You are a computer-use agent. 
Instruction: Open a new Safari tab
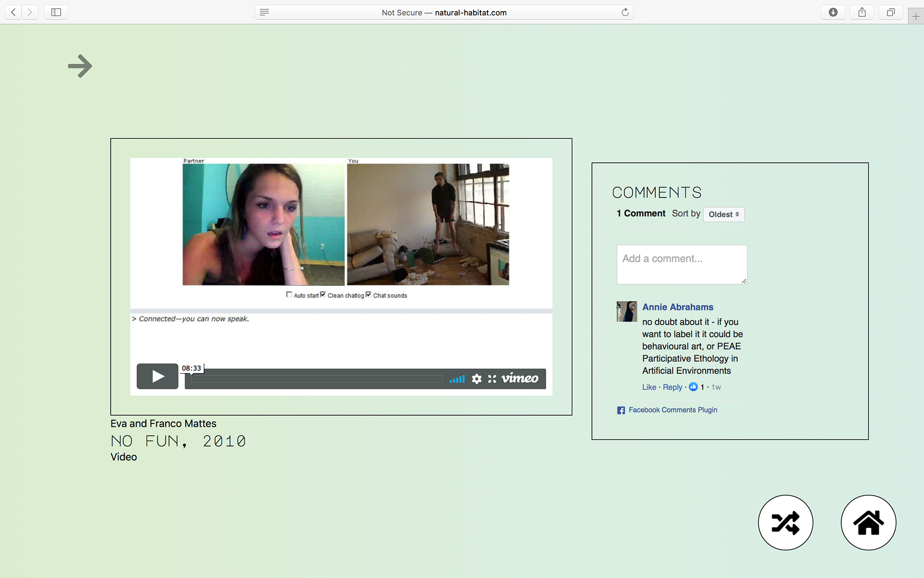click(916, 16)
